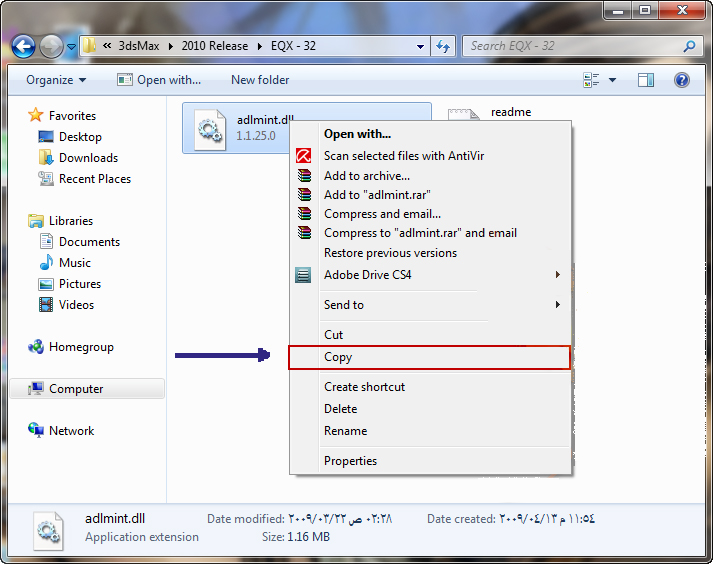Expand the address bar history dropdown

(421, 46)
